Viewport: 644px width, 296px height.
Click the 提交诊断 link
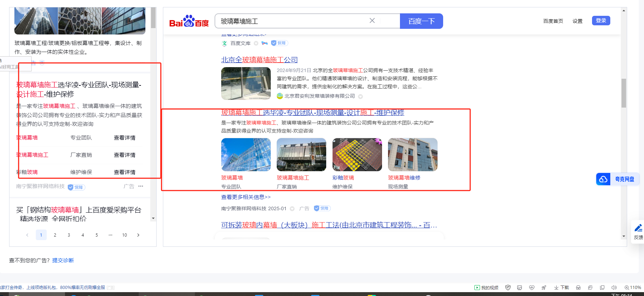(63, 260)
